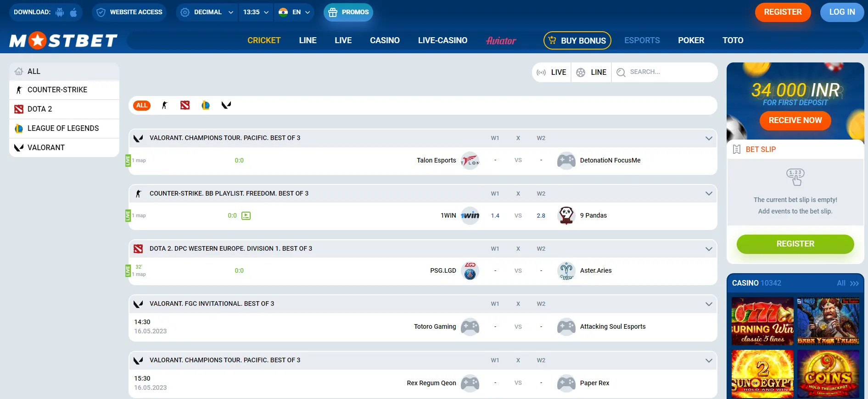Collapse Counter-Strike BB Playlist Freedom section
Screen dimensions: 868x399
709,194
